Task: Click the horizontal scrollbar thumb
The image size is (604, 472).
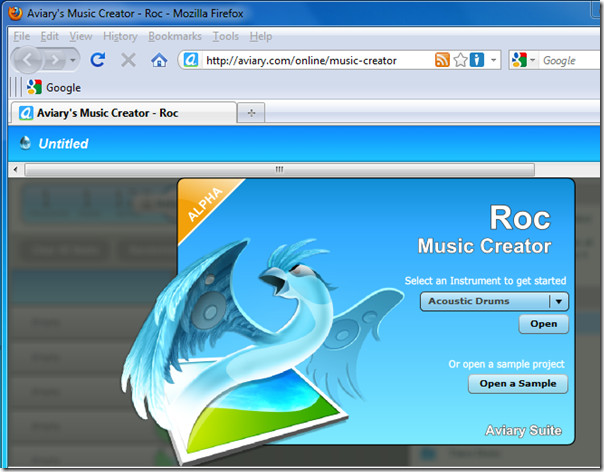Action: click(x=280, y=169)
